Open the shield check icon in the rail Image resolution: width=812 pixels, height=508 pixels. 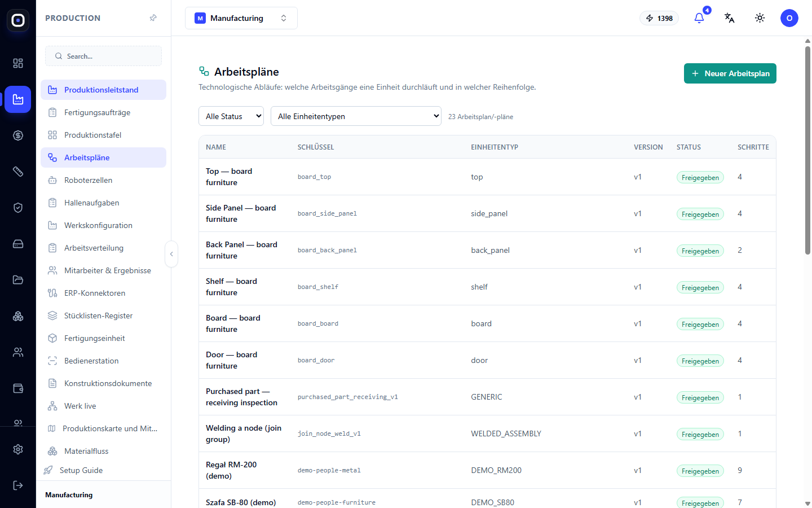pos(18,208)
